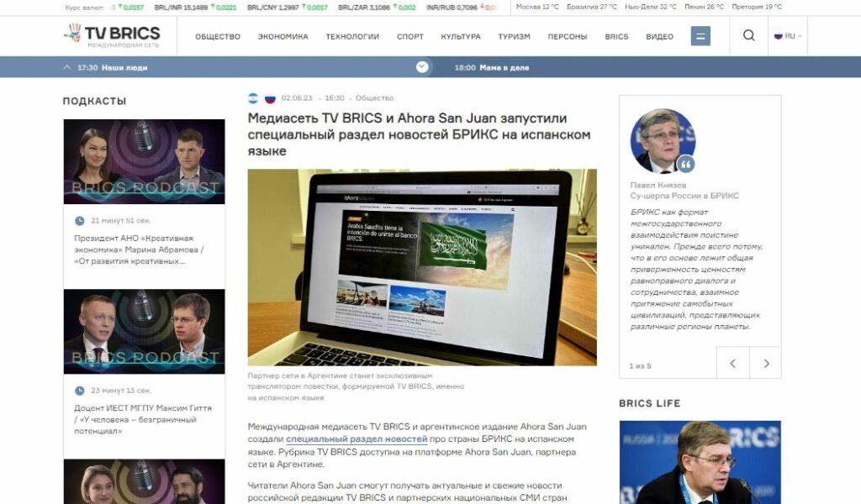The image size is (861, 504).
Task: Go to the Спорт section
Action: (410, 37)
